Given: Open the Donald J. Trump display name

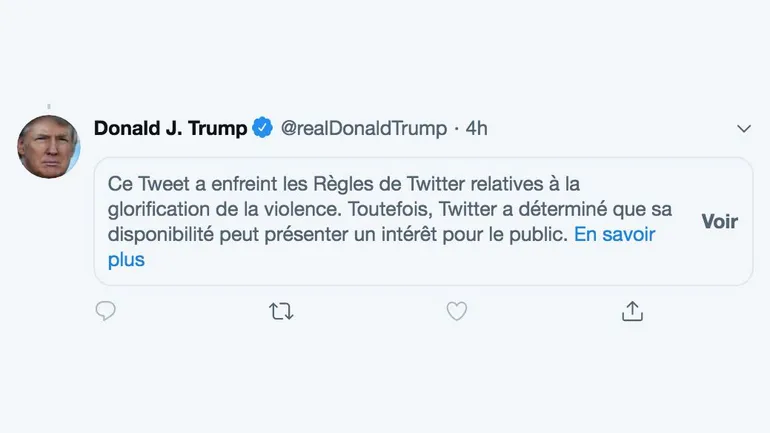Looking at the screenshot, I should pyautogui.click(x=170, y=128).
